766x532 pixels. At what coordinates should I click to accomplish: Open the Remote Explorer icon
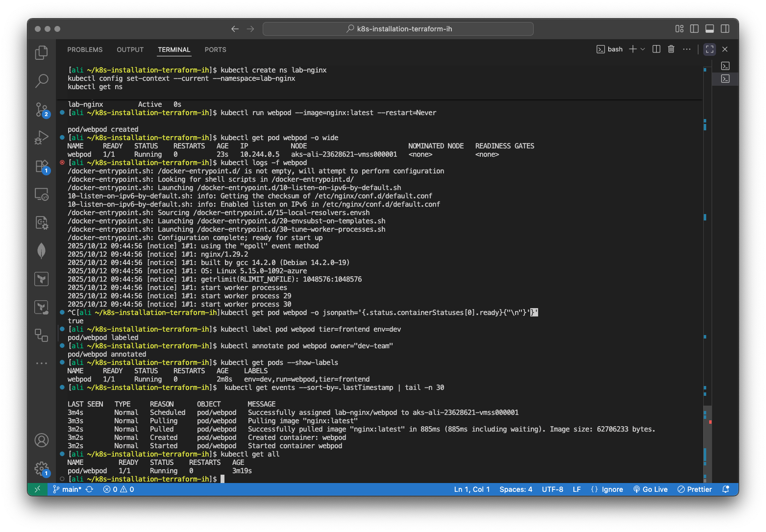click(42, 194)
